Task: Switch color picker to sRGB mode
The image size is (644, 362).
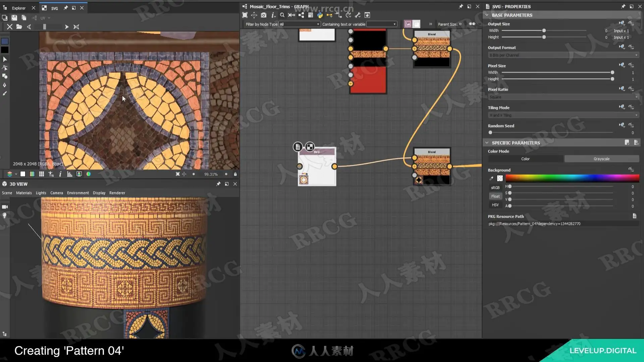Action: click(x=495, y=188)
